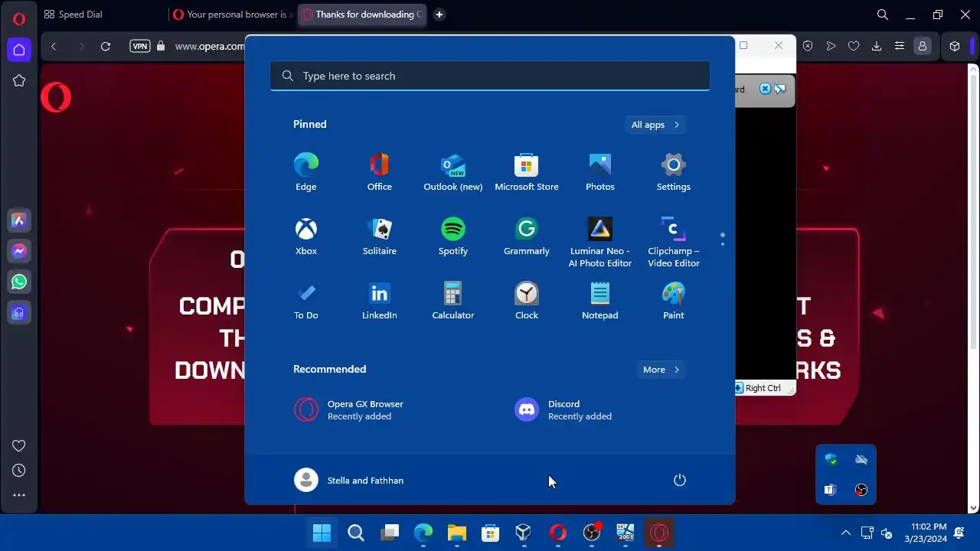Open Messenger in Opera sidebar

19,251
